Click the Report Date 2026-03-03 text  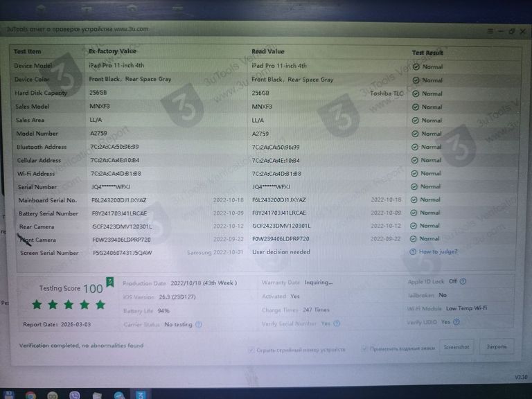(x=57, y=324)
